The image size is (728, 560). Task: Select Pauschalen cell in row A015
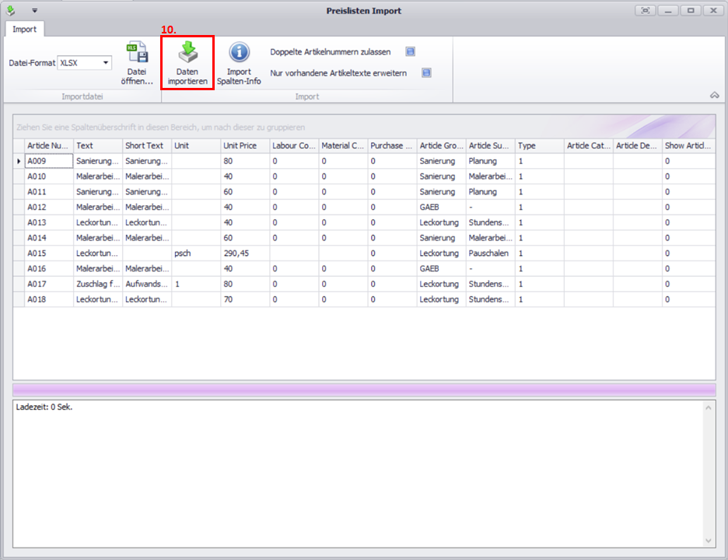coord(489,254)
